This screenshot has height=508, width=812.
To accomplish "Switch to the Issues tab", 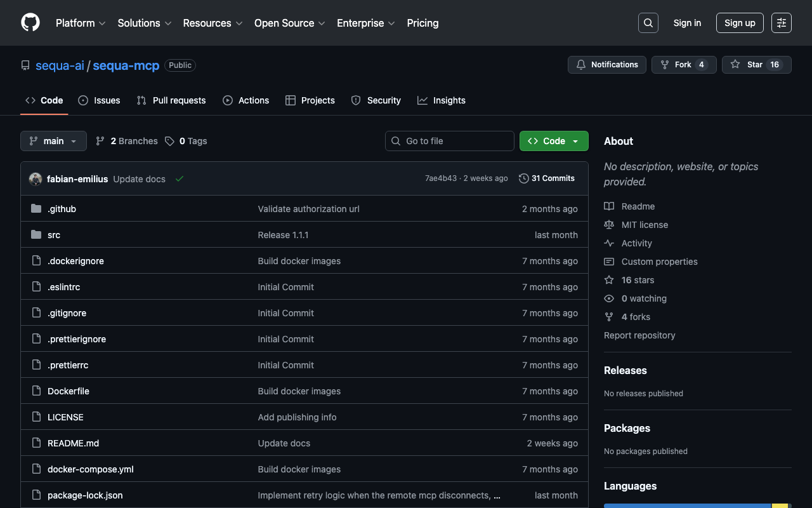I will (99, 100).
